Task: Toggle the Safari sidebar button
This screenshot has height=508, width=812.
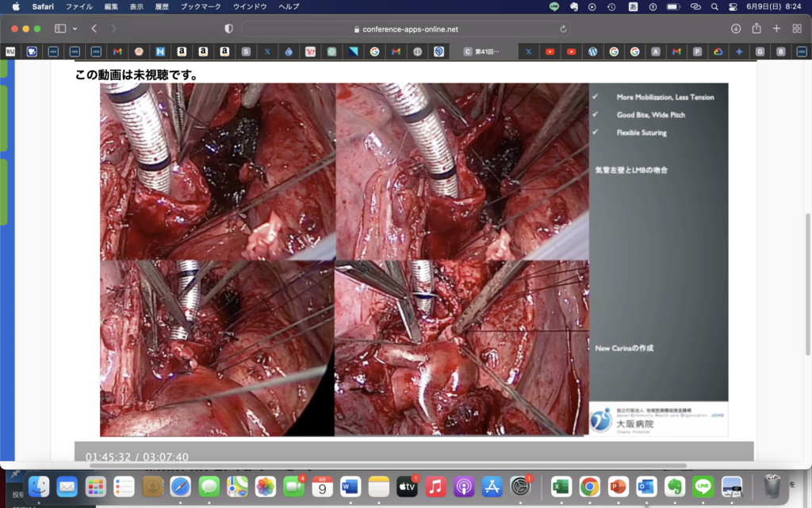Action: [x=59, y=29]
